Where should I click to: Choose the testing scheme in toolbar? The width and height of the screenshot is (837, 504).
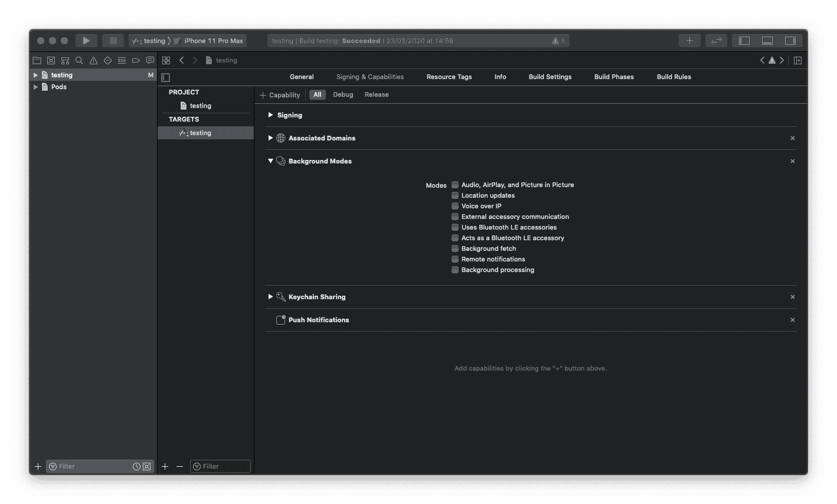click(x=149, y=41)
